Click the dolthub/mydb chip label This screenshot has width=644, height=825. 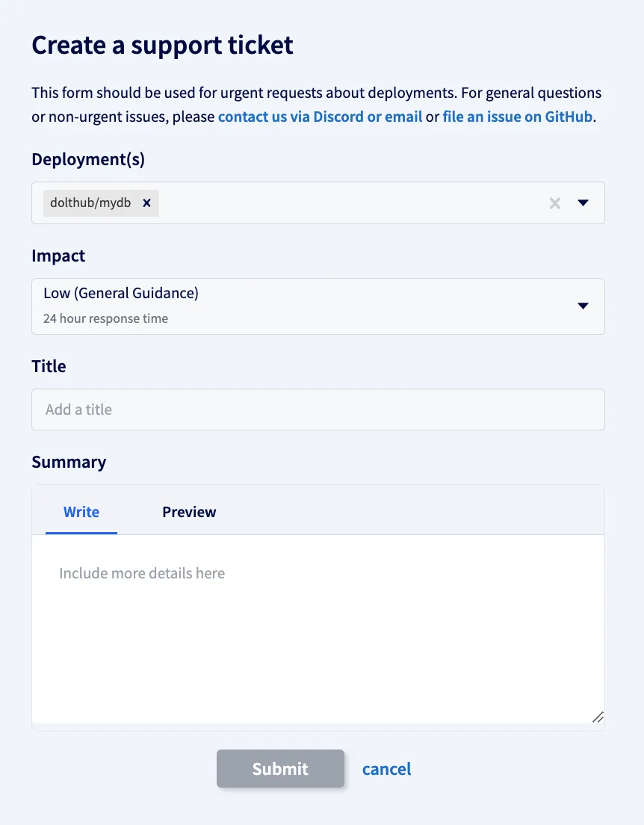coord(90,203)
